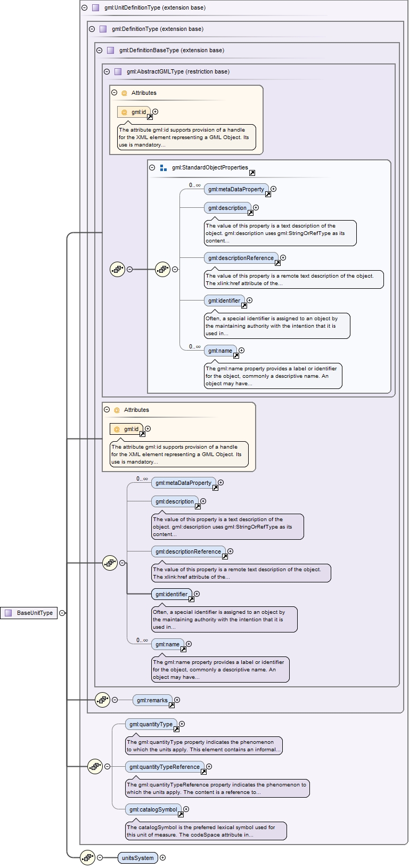Click the link arrow under gml:StandardObjectProperties

coord(252,173)
